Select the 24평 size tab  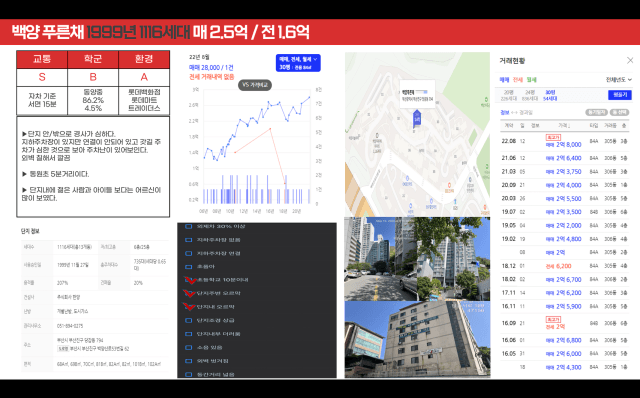click(530, 96)
